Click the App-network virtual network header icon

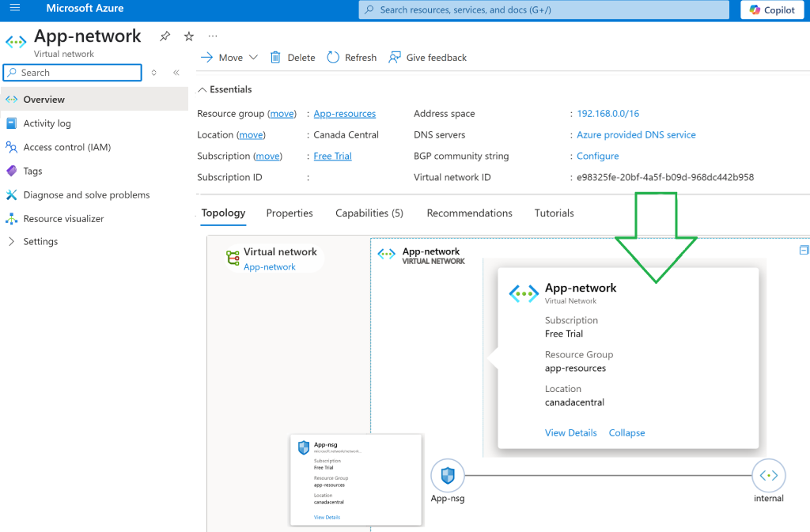(386, 254)
